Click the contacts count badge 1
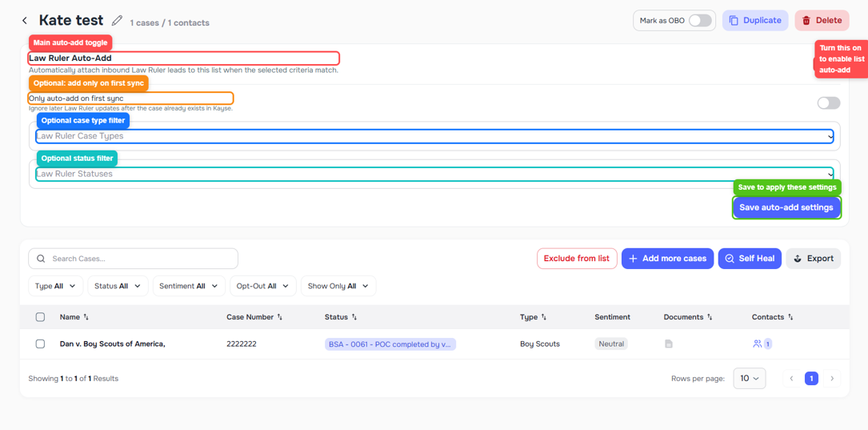The height and width of the screenshot is (430, 868). [x=768, y=344]
